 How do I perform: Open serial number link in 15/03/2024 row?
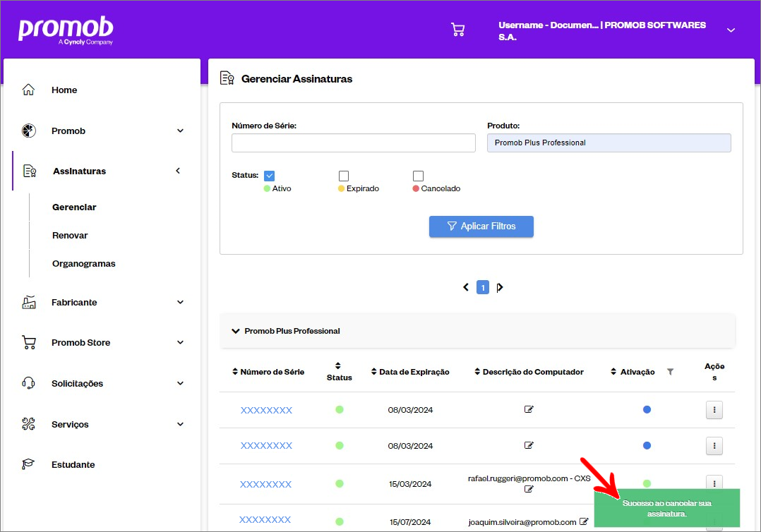click(x=265, y=484)
